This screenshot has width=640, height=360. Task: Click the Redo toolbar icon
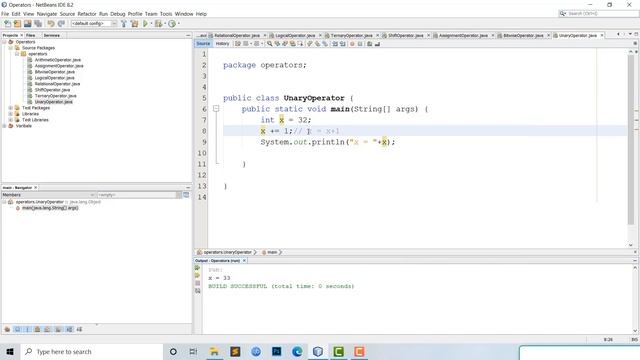click(61, 24)
